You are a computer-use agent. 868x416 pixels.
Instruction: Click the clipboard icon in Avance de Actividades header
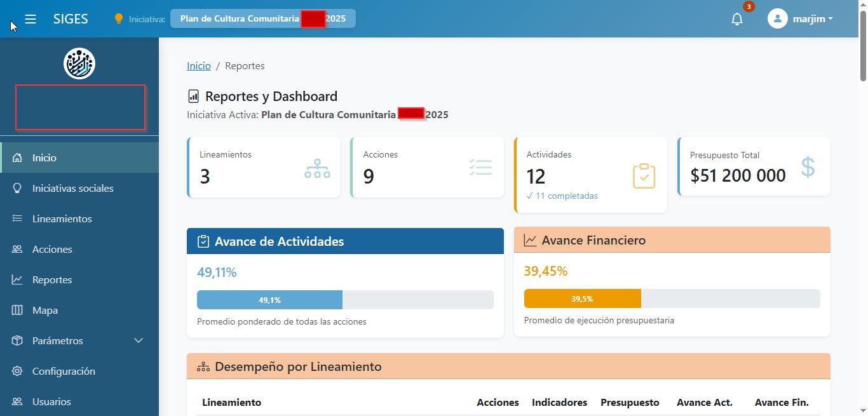tap(204, 241)
